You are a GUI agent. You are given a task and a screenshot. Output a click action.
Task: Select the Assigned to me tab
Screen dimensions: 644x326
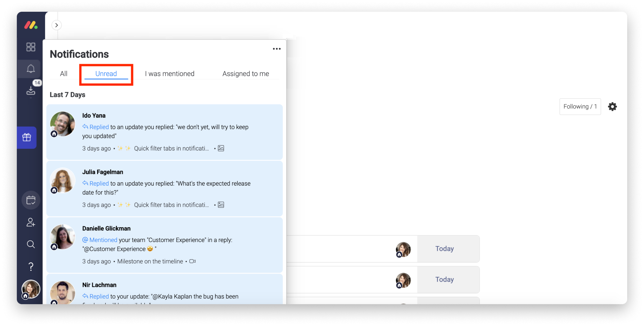(246, 74)
